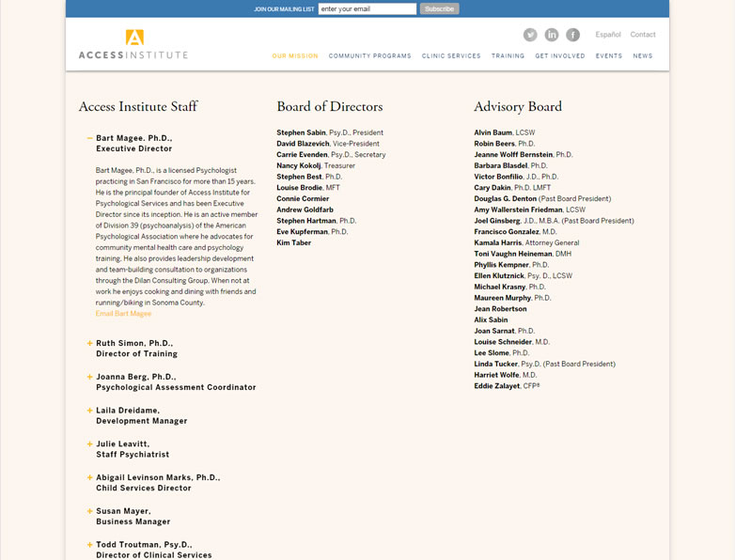
Task: Collapse Bart Magee's staff bio
Action: pyautogui.click(x=90, y=138)
